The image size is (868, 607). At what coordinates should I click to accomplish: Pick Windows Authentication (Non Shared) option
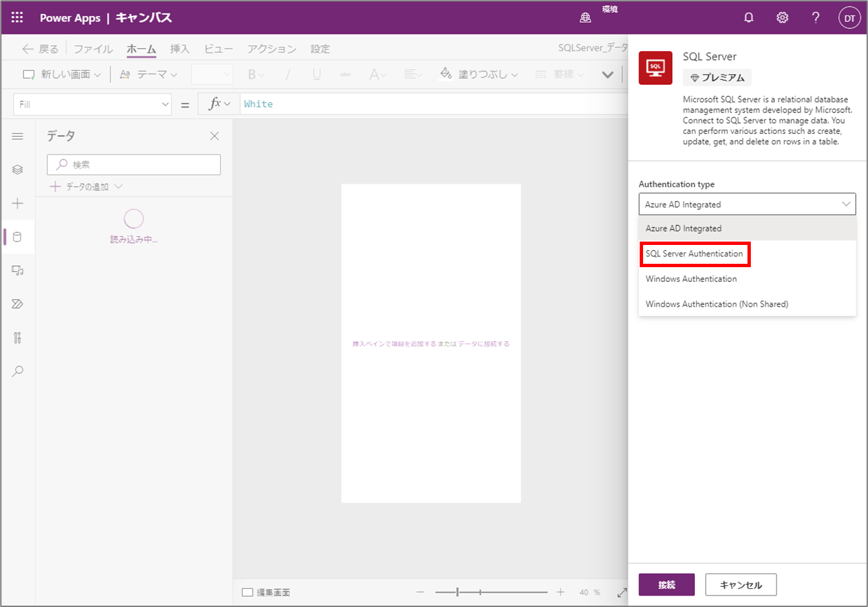[747, 304]
